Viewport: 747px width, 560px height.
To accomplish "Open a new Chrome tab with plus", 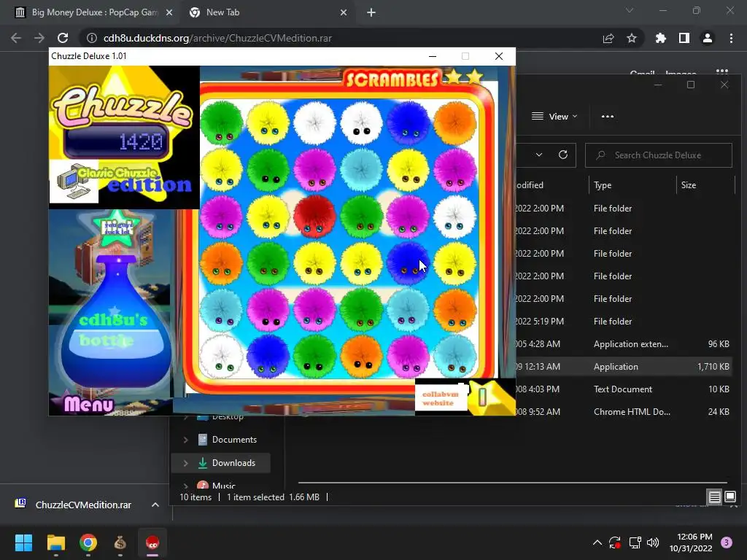I will [x=371, y=12].
